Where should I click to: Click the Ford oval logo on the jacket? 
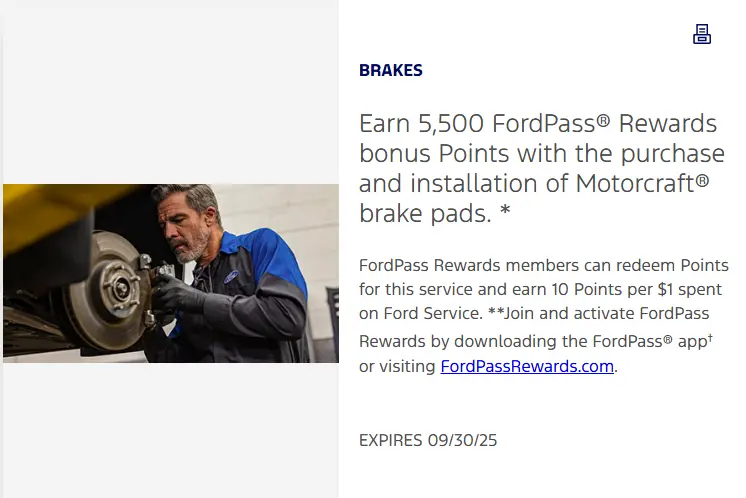tap(231, 276)
